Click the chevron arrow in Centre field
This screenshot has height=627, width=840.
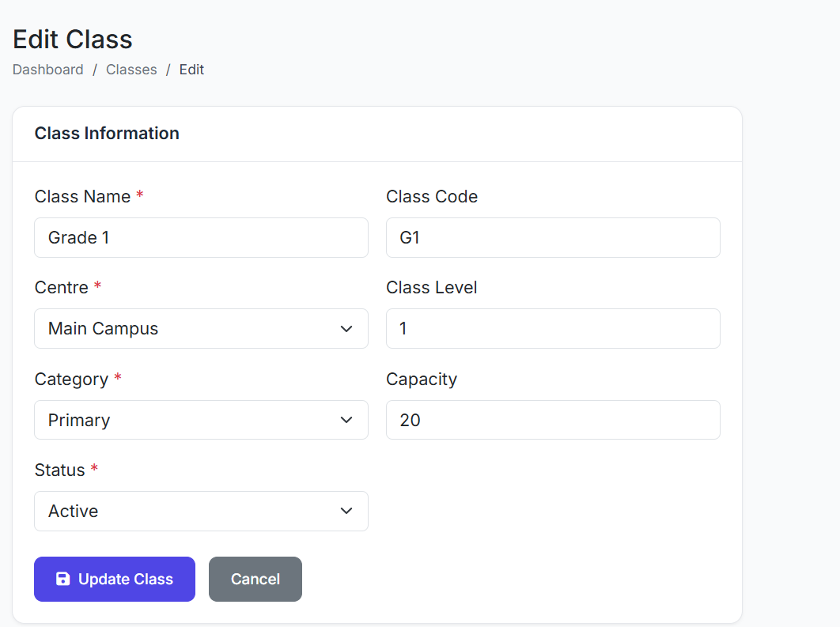pyautogui.click(x=346, y=329)
